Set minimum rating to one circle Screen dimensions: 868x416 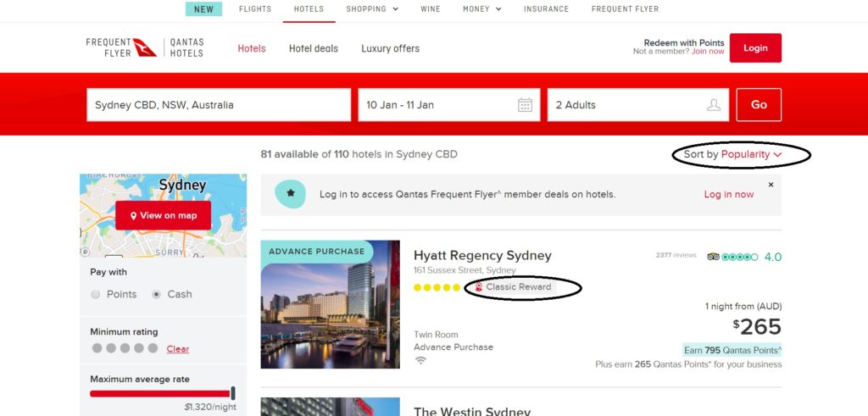(97, 348)
